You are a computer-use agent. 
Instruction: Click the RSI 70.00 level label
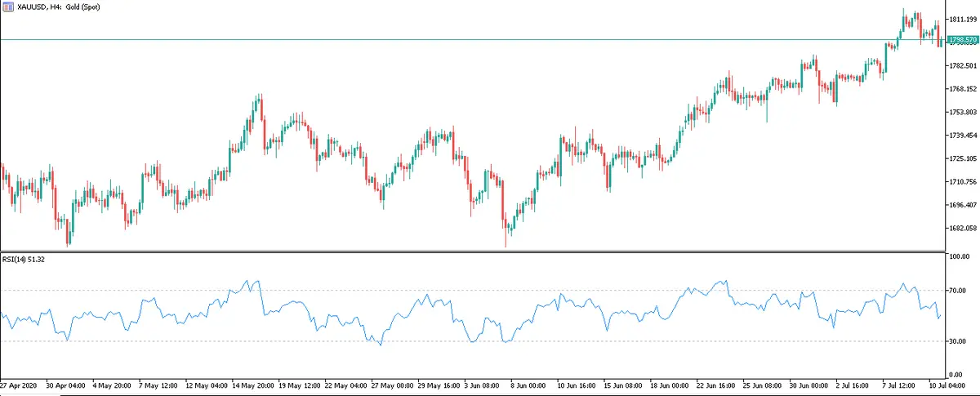pos(957,291)
